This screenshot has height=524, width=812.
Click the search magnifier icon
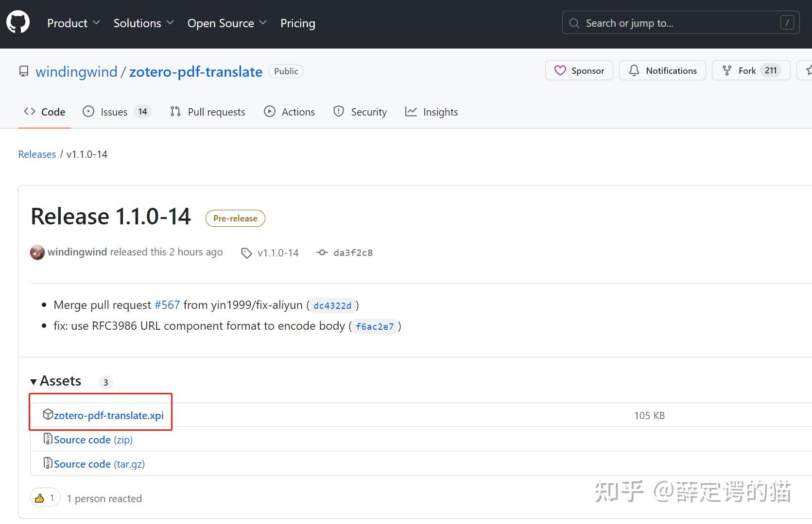pos(574,23)
